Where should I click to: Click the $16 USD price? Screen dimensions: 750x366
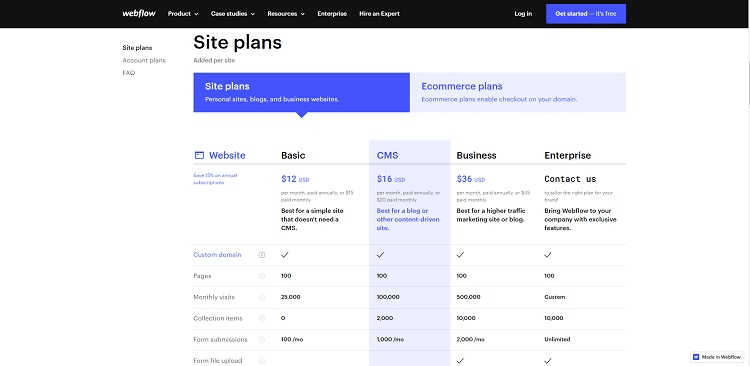[391, 179]
